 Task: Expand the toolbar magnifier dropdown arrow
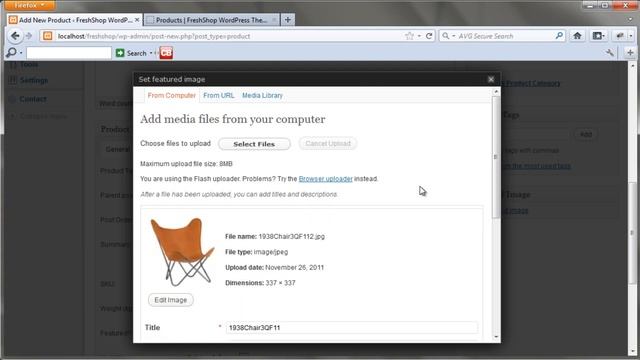click(21, 53)
